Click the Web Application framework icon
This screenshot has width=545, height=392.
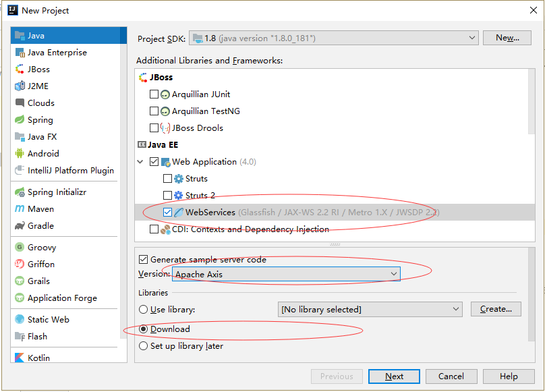pyautogui.click(x=166, y=162)
